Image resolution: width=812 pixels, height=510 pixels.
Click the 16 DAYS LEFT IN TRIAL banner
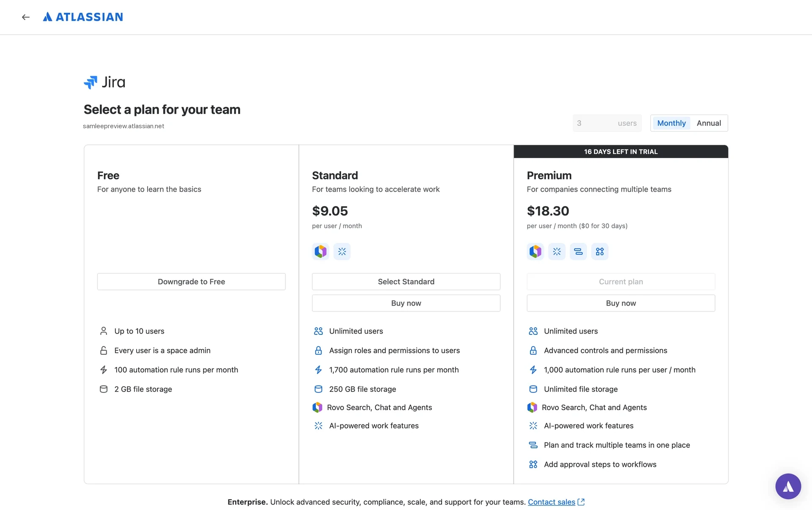pyautogui.click(x=621, y=152)
